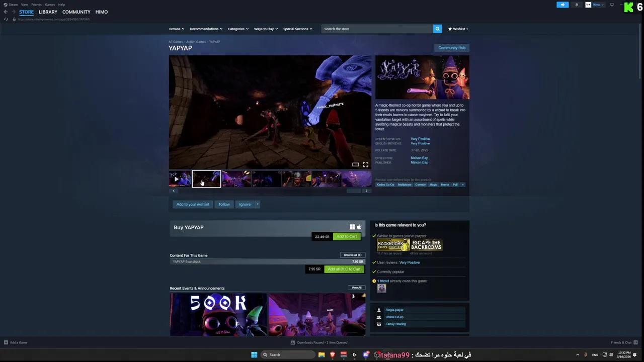The width and height of the screenshot is (644, 362).
Task: Toggle theater mode on the video player
Action: [x=356, y=164]
